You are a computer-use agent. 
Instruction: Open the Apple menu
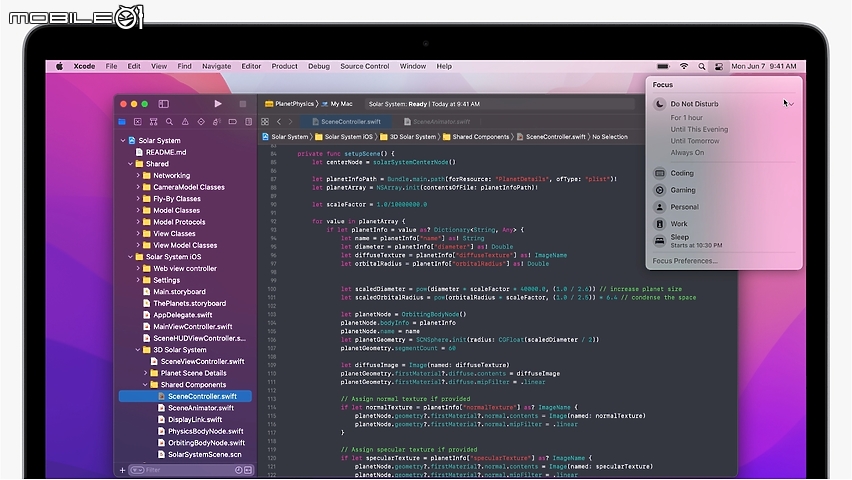(59, 66)
